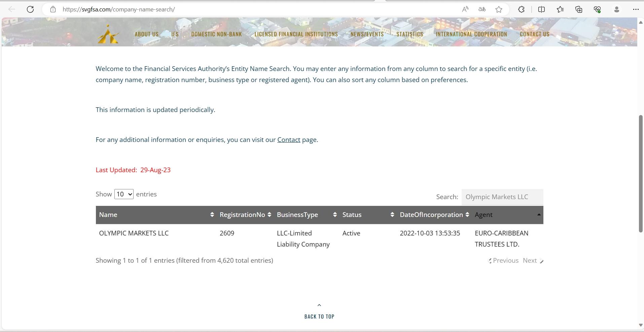Click the Previous pagination button
644x332 pixels.
503,260
